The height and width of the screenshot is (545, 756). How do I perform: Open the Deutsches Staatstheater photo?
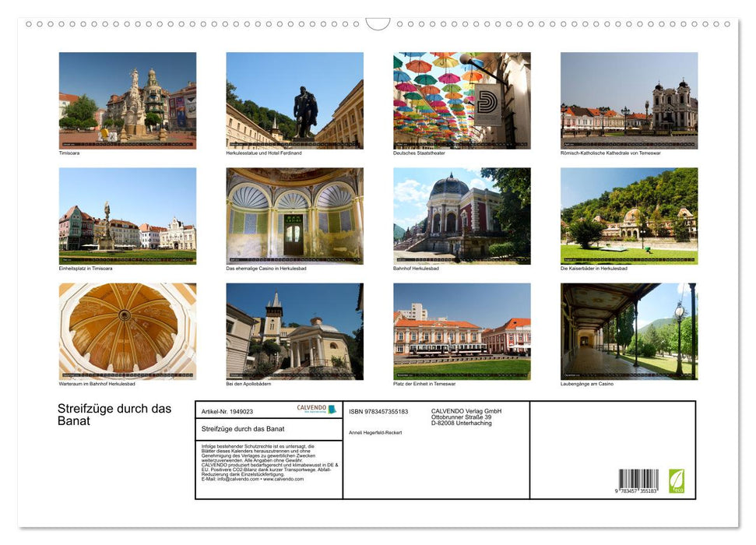tap(462, 100)
